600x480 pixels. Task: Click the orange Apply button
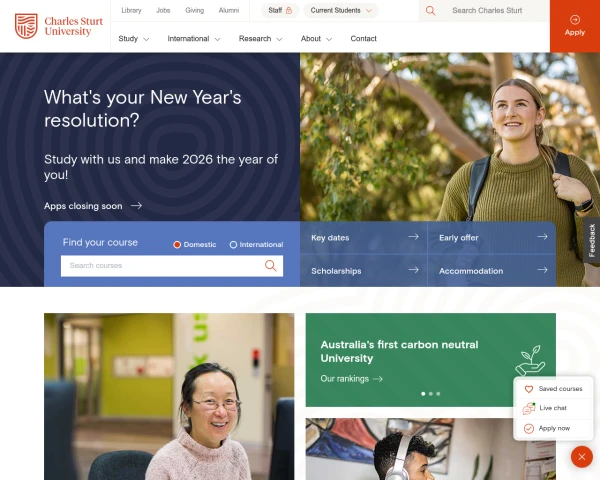pos(575,26)
